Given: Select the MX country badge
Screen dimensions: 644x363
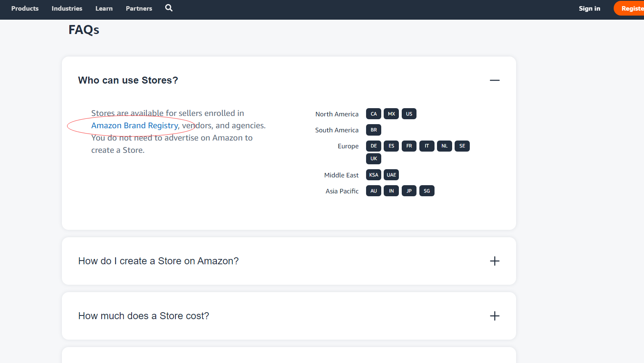Looking at the screenshot, I should click(x=391, y=114).
